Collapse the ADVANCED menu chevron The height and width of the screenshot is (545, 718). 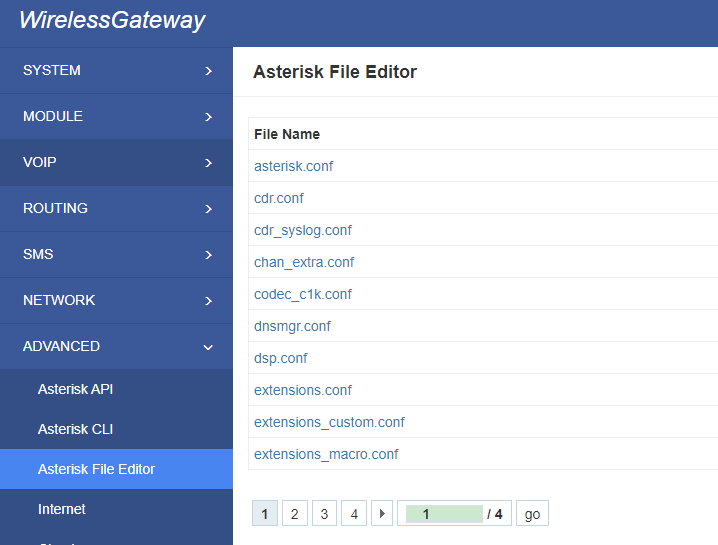click(x=208, y=347)
